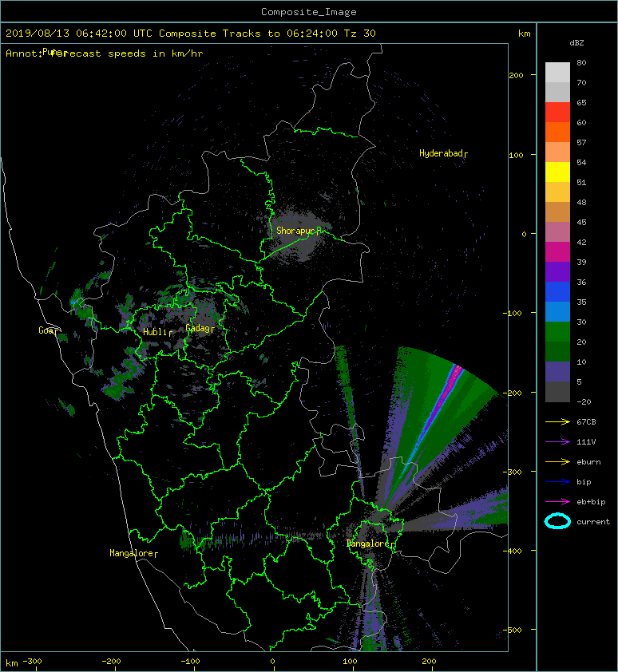Image resolution: width=618 pixels, height=672 pixels.
Task: Click the Annot forecast speeds text
Action: (x=105, y=53)
